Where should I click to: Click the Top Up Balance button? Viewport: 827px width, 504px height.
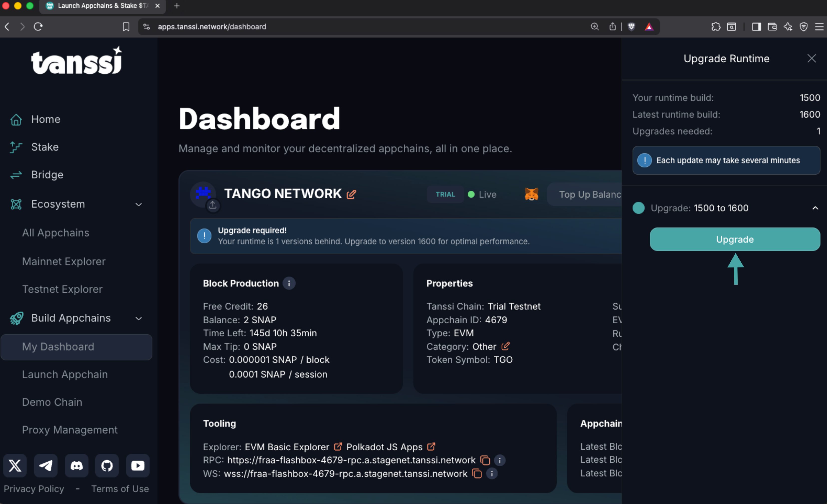tap(589, 194)
